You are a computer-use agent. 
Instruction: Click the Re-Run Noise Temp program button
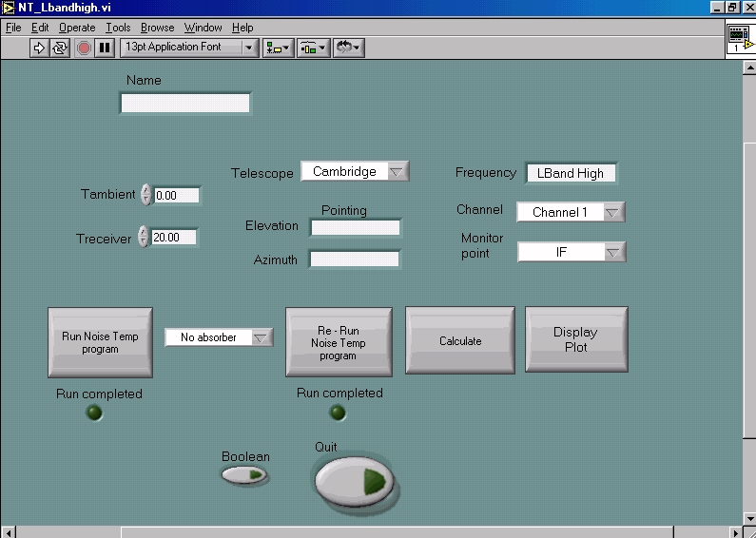(339, 342)
